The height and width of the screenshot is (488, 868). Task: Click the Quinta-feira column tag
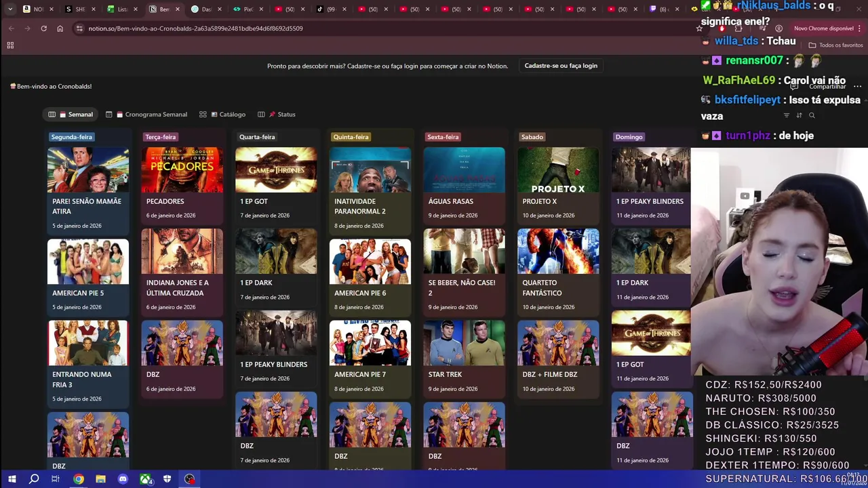tap(351, 137)
